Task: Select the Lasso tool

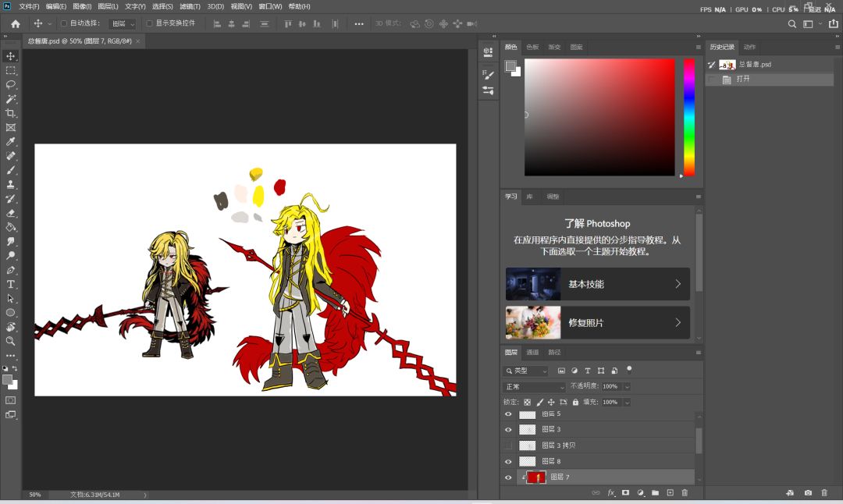Action: [x=10, y=84]
